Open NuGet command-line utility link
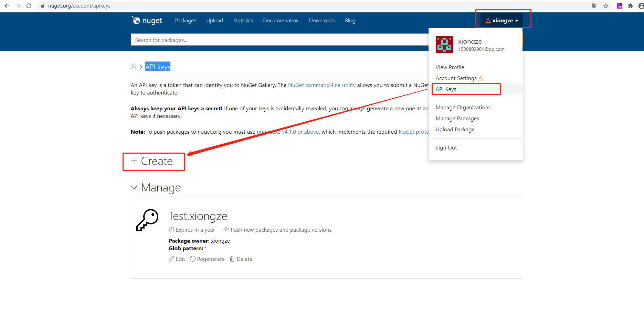Image resolution: width=644 pixels, height=310 pixels. point(322,85)
